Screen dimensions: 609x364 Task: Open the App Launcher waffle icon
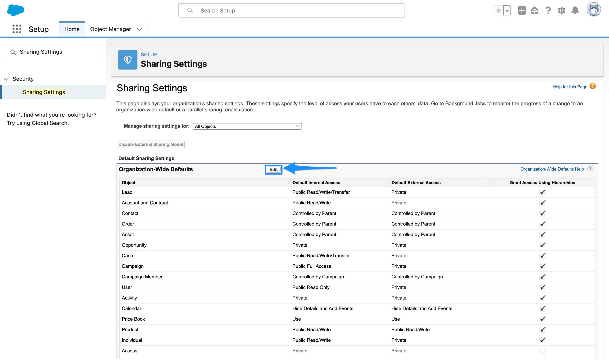click(17, 29)
